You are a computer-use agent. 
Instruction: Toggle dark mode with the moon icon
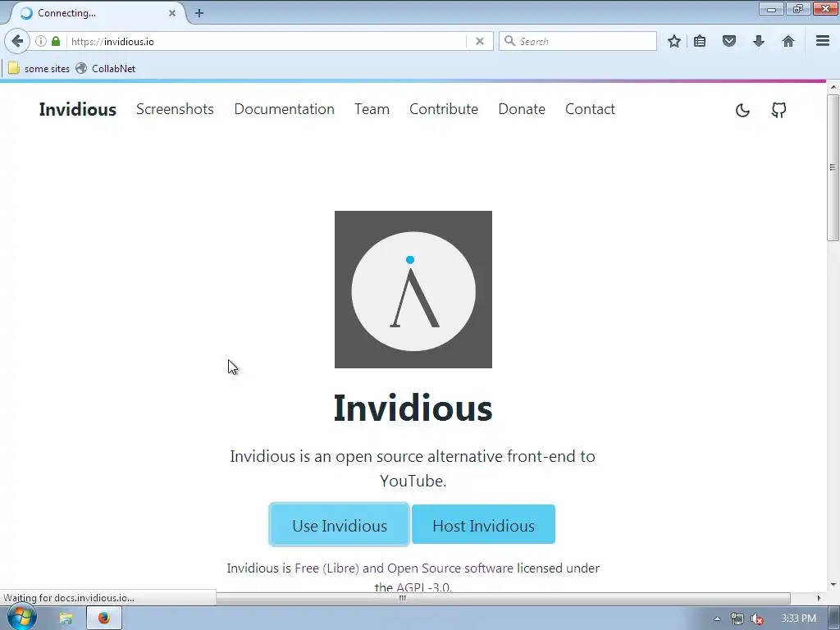742,111
